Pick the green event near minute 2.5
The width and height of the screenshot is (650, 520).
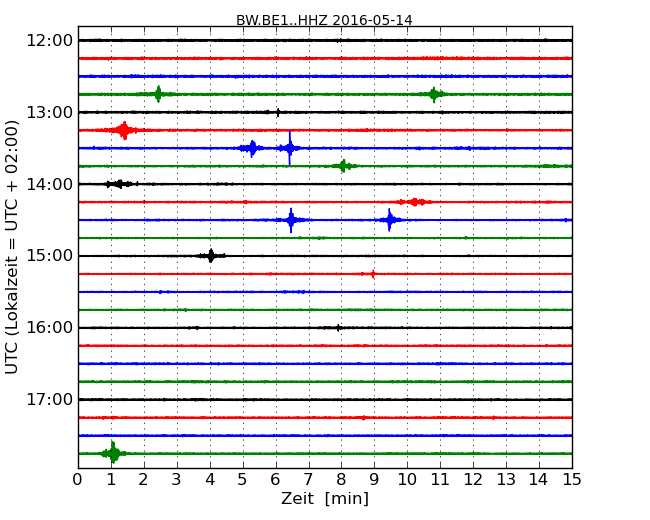(x=158, y=94)
